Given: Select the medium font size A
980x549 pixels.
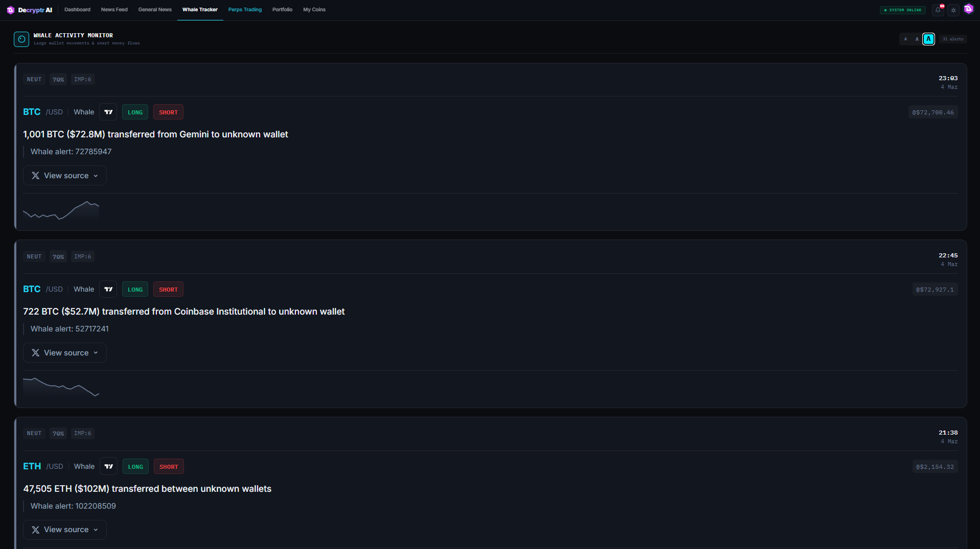Looking at the screenshot, I should click(x=917, y=39).
